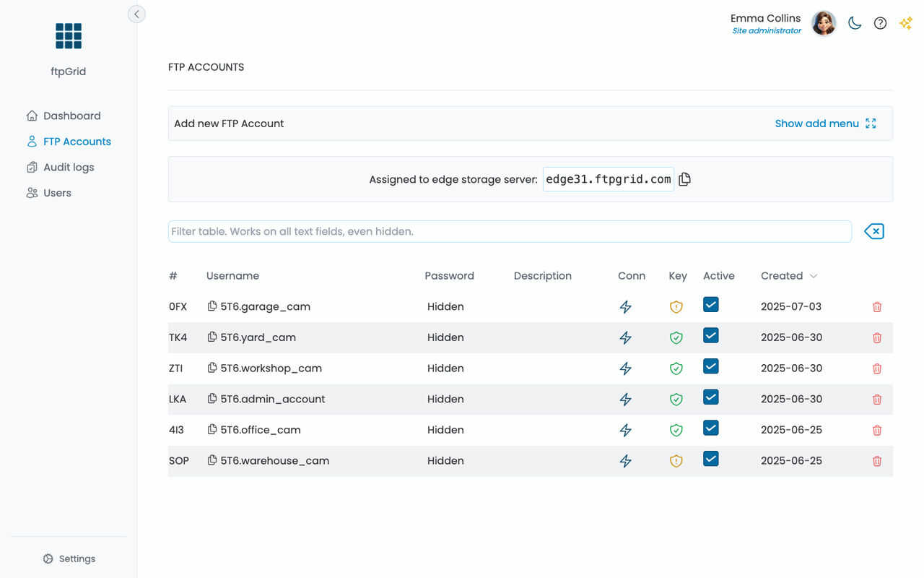The image size is (924, 578).
Task: Uncheck Active for 5T6.office_cam
Action: click(711, 428)
